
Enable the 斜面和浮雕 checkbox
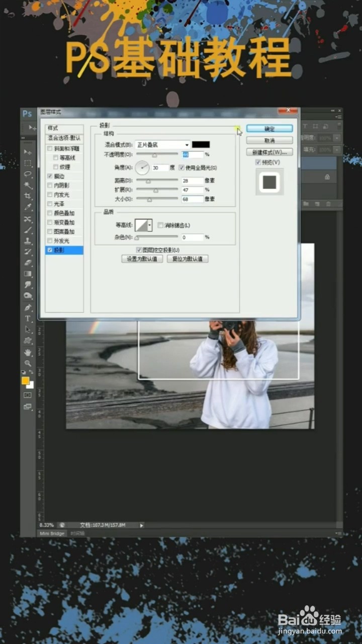click(x=49, y=149)
